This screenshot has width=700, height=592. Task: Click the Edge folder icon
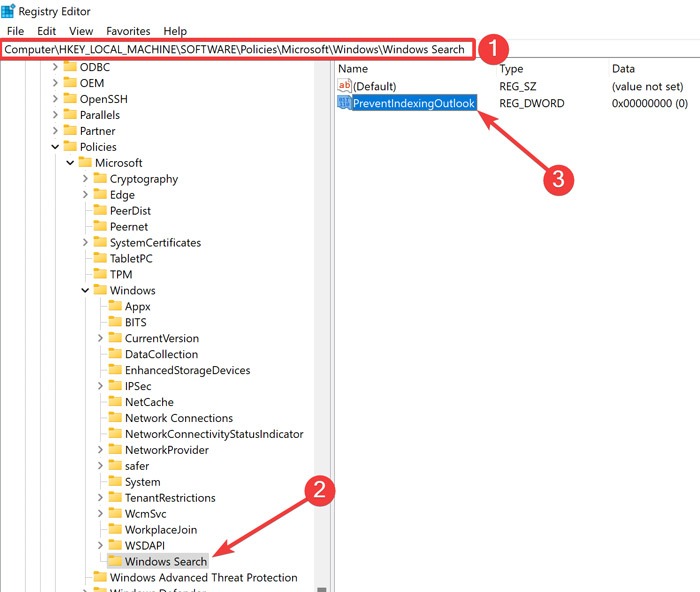(x=100, y=194)
